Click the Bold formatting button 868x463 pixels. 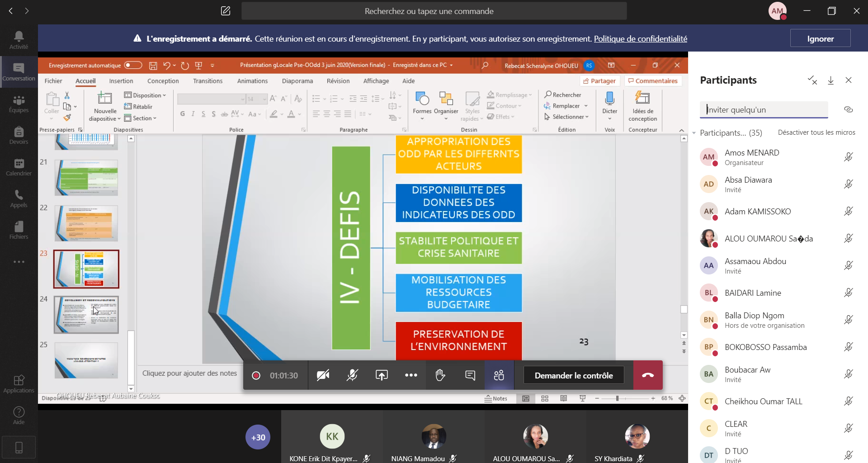click(183, 114)
